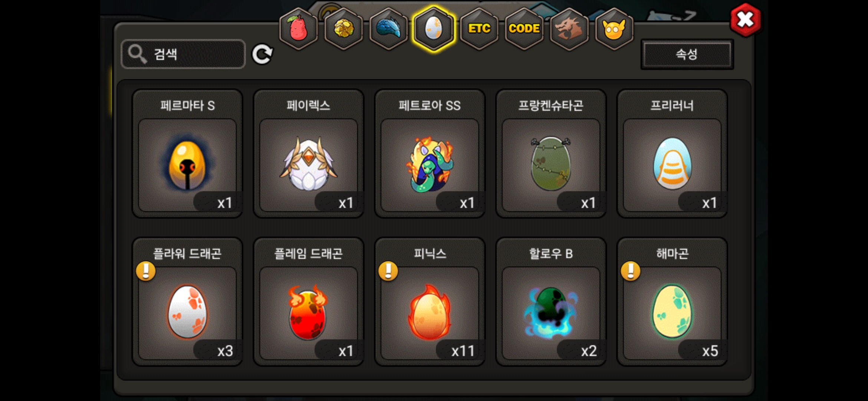Click the refresh arrow beside search
The image size is (868, 401).
[x=262, y=55]
